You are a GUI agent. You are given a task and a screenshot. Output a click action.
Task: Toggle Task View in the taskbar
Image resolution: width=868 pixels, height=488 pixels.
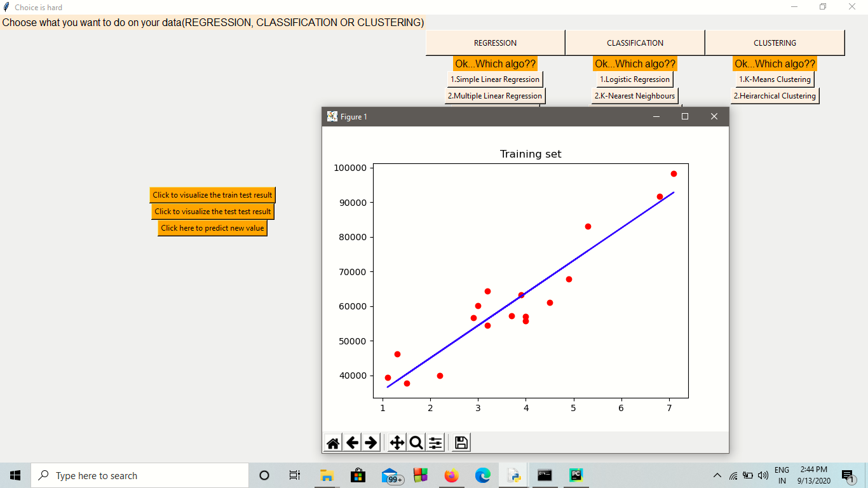[294, 475]
